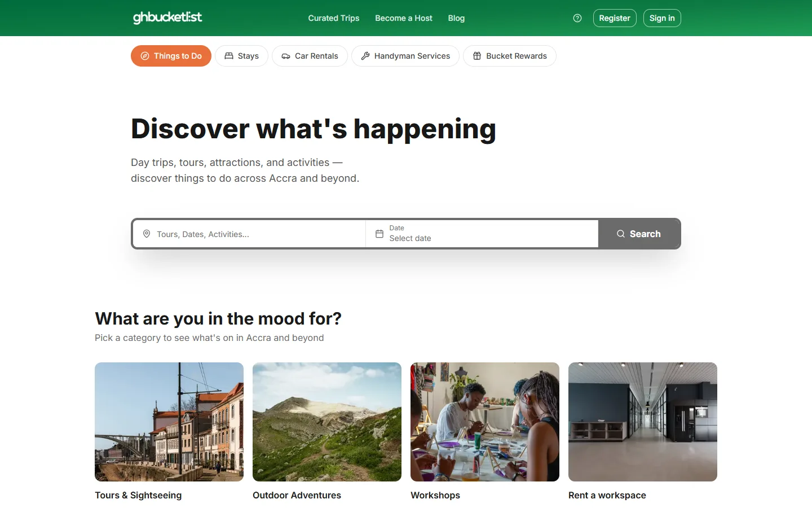Image resolution: width=812 pixels, height=508 pixels.
Task: Click the Outdoor Adventures label
Action: click(x=297, y=495)
